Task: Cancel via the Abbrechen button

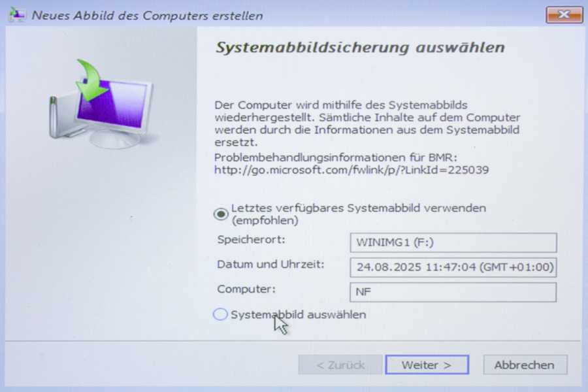Action: click(x=525, y=365)
